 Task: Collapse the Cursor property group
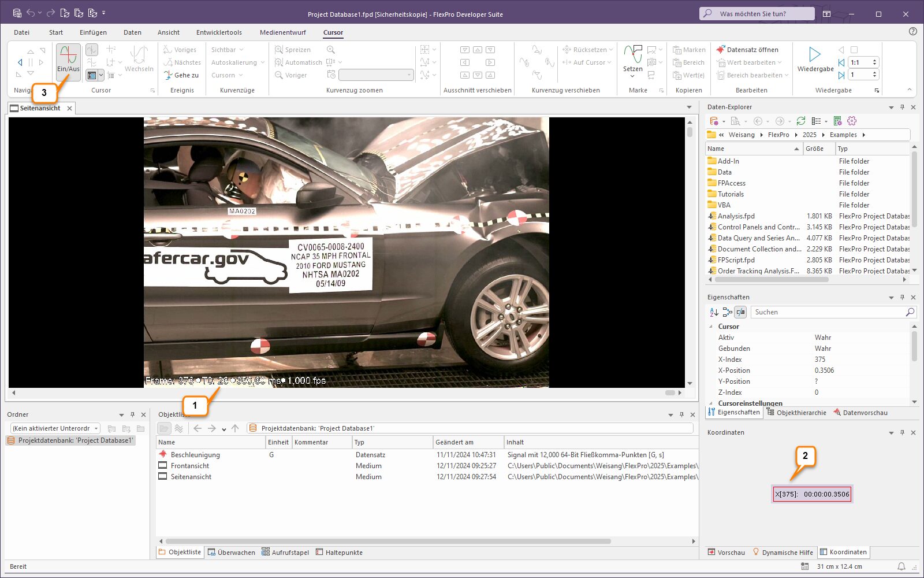click(711, 327)
